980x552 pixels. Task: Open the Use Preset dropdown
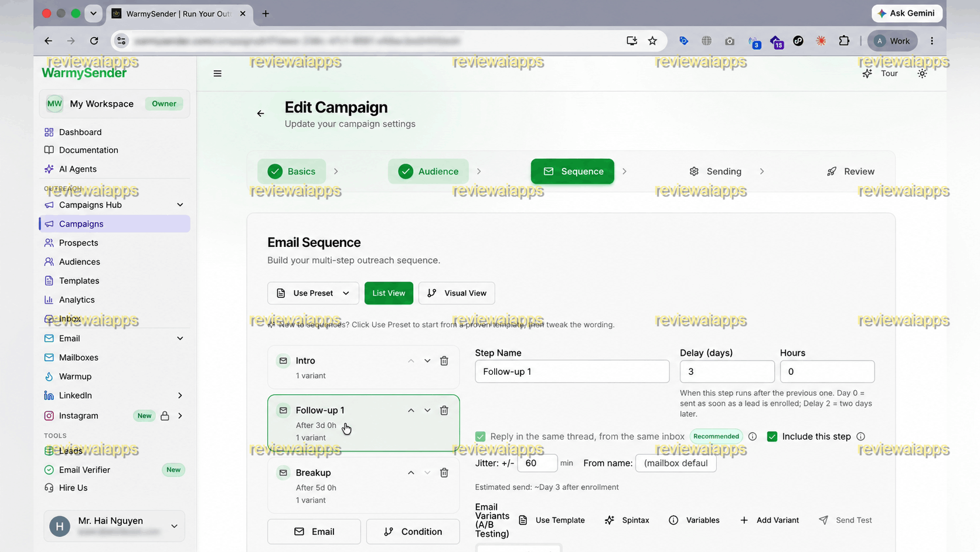tap(313, 293)
